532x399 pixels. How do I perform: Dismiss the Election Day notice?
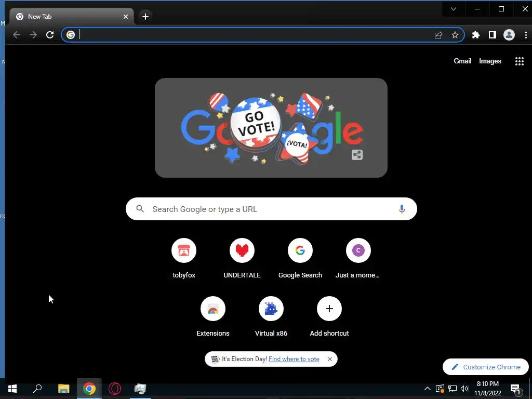(x=330, y=359)
